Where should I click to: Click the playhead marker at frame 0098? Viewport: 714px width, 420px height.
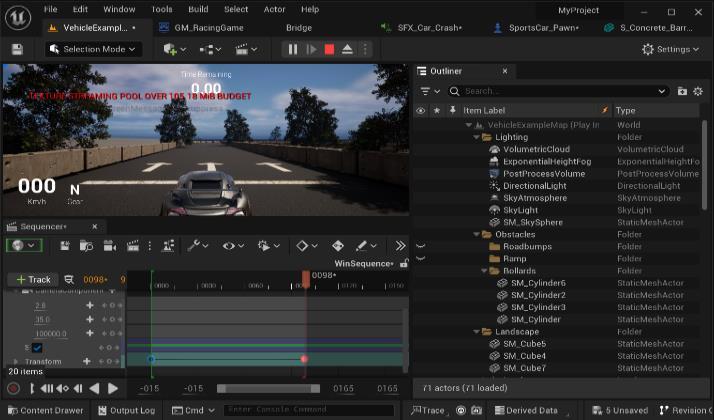[306, 279]
